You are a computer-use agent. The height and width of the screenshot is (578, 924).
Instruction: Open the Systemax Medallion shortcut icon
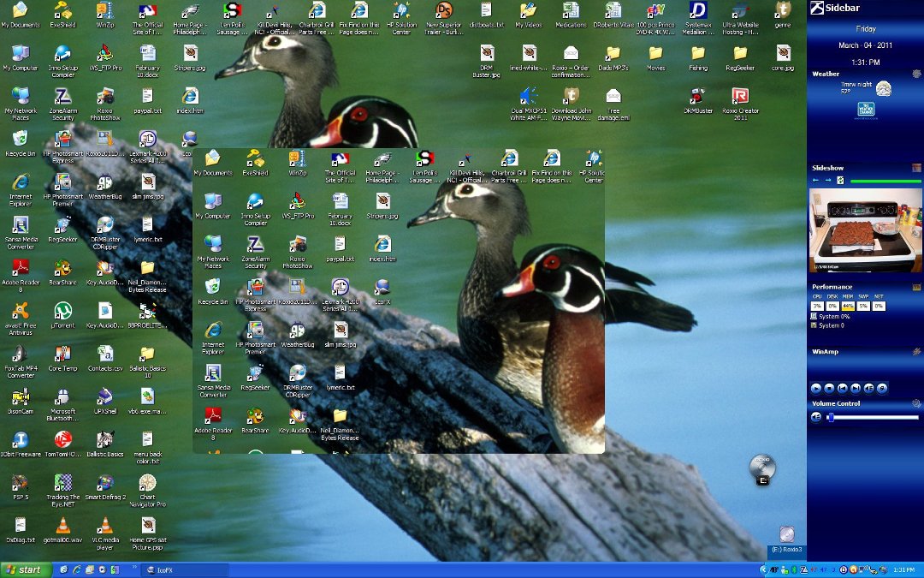pyautogui.click(x=698, y=10)
